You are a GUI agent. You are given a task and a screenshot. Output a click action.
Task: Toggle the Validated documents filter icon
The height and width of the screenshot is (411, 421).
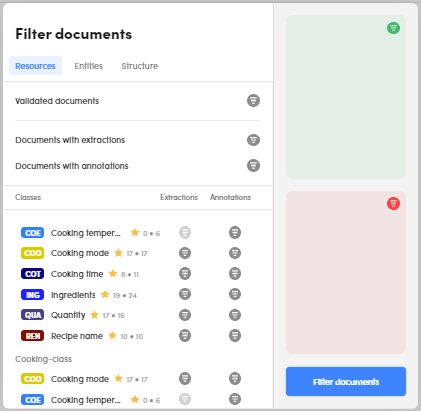click(253, 100)
